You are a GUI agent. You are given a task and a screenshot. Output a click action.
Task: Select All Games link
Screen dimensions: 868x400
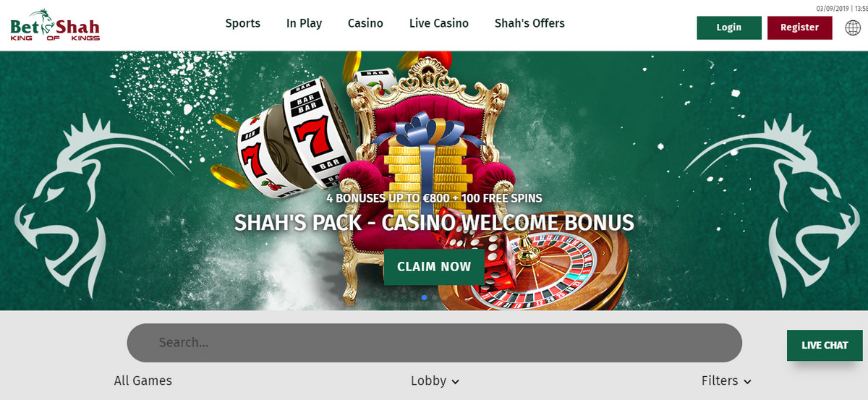[143, 380]
